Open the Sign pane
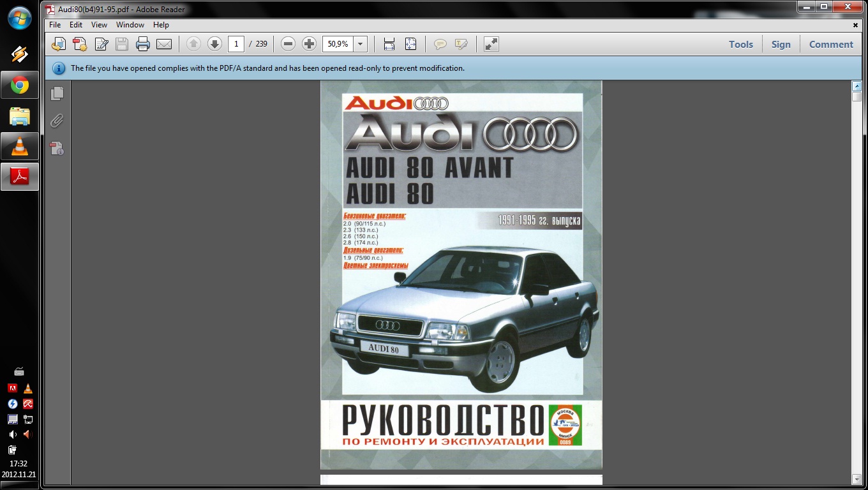 (781, 44)
